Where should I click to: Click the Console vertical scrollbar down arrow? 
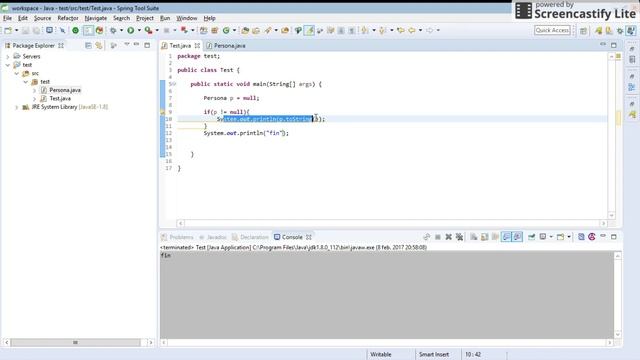[618, 335]
